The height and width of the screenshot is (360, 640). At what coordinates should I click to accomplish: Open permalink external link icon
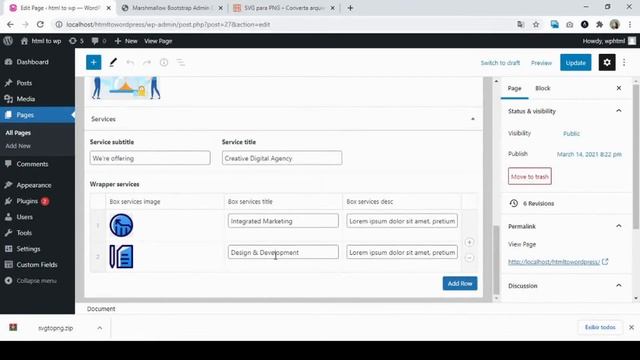(605, 262)
